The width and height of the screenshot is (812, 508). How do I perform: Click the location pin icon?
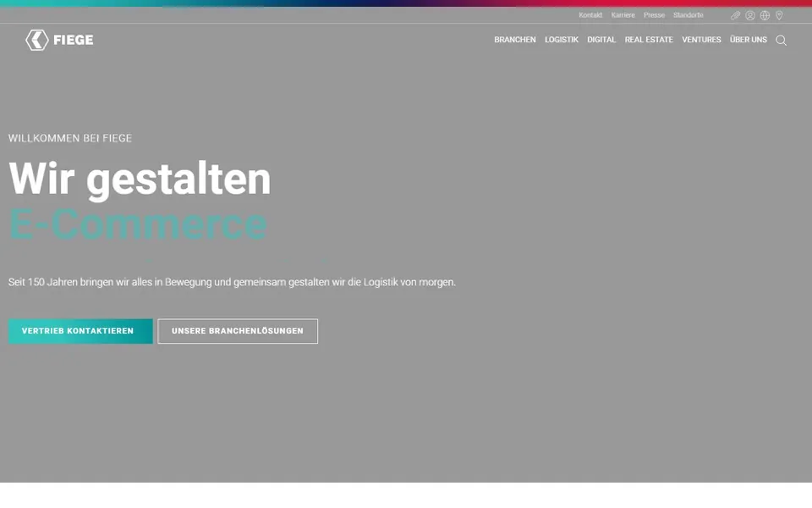tap(779, 15)
